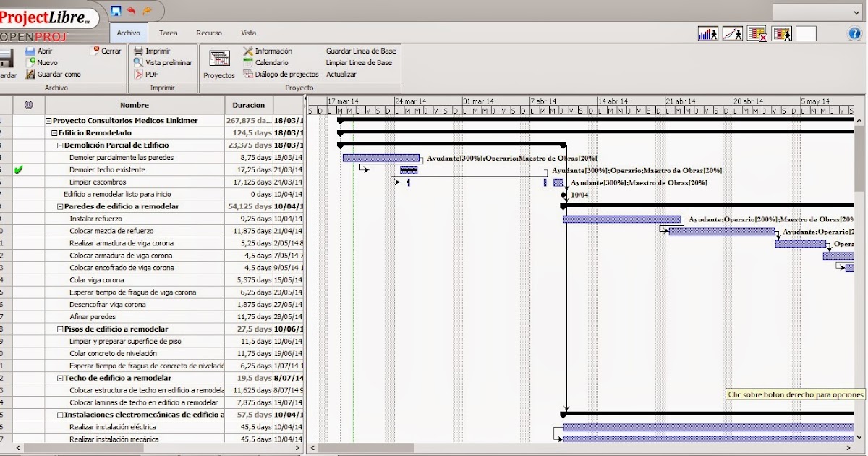This screenshot has width=868, height=456.
Task: Click the Guardar save icon above the tabs
Action: (x=115, y=10)
